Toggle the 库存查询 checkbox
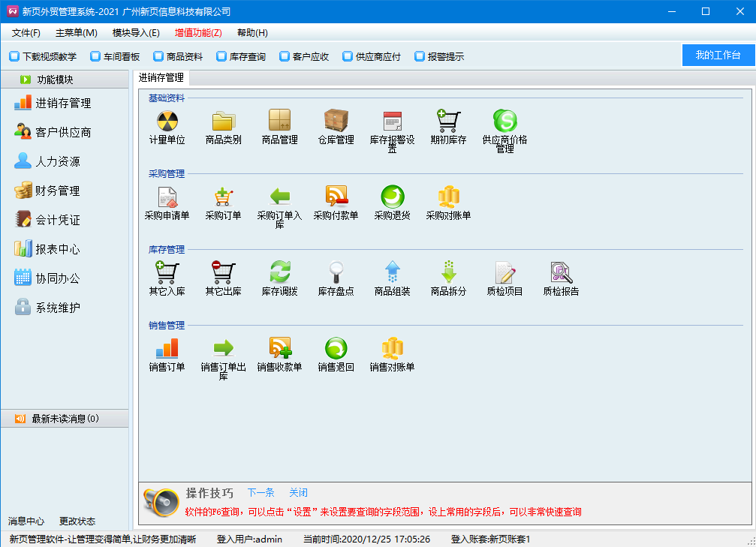This screenshot has height=547, width=756. 221,56
